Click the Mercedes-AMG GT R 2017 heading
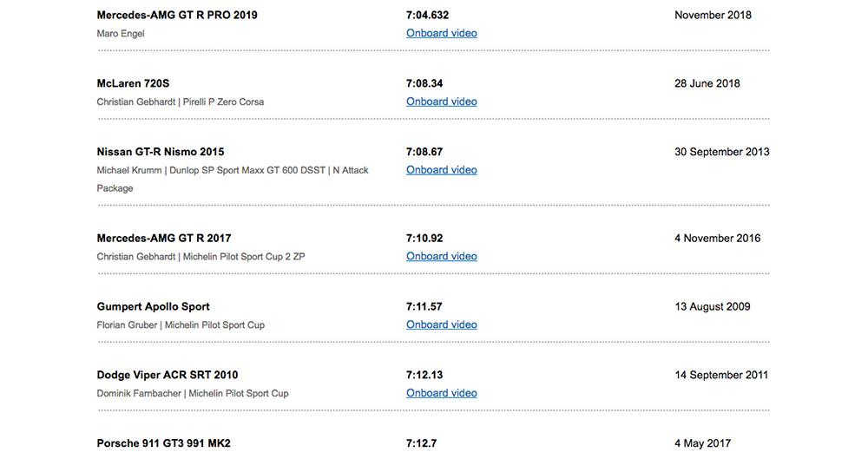This screenshot has height=452, width=868. (x=164, y=238)
